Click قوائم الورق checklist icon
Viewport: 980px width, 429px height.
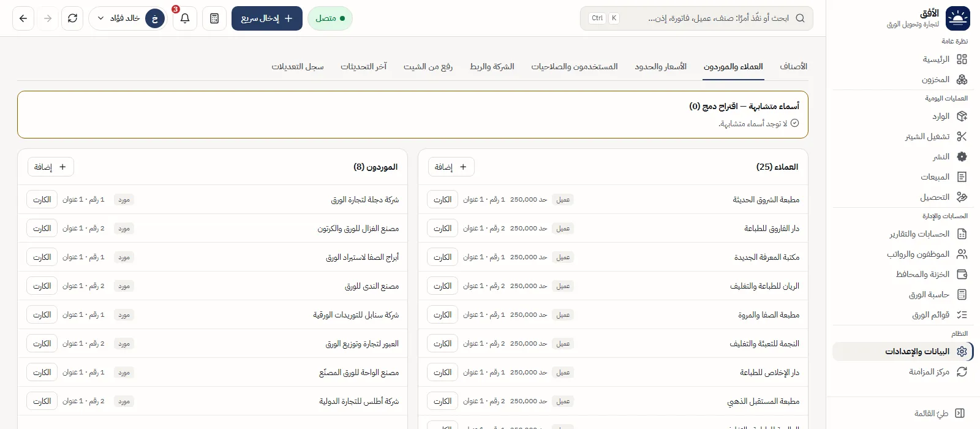(x=962, y=315)
